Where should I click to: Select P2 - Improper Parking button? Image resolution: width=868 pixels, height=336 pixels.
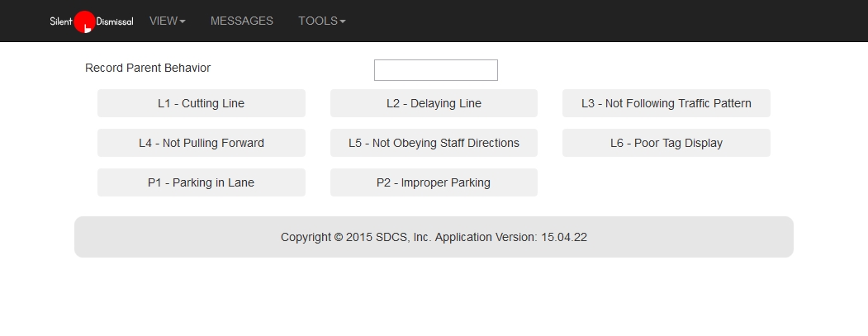(x=434, y=182)
